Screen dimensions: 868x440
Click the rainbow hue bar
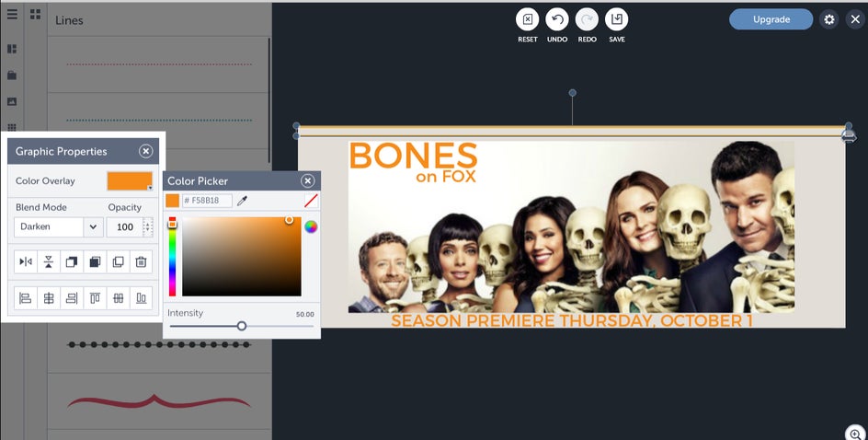172,257
